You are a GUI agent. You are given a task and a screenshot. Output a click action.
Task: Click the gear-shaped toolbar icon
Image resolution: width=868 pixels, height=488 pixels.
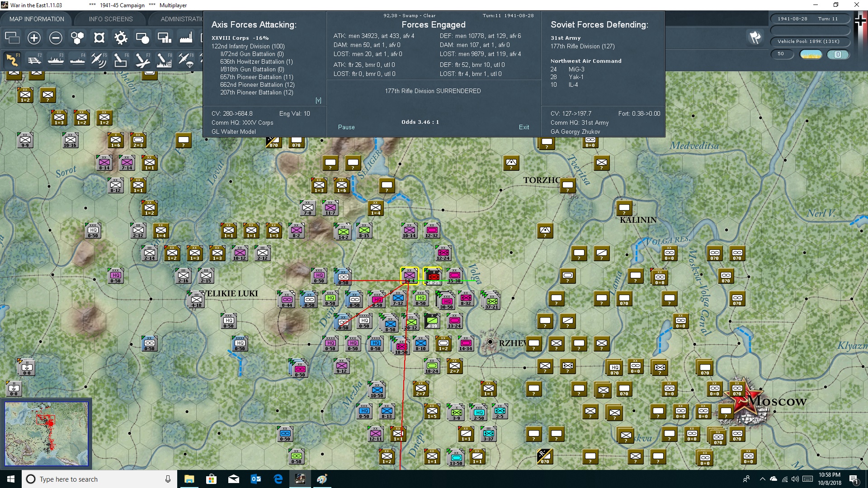pos(121,38)
